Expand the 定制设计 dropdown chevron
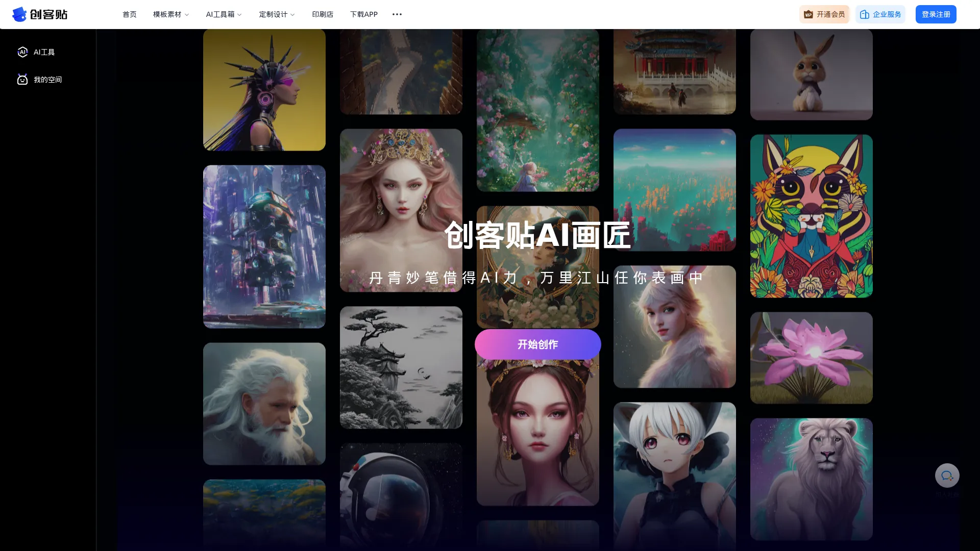Screen dimensions: 980x551 [x=292, y=15]
